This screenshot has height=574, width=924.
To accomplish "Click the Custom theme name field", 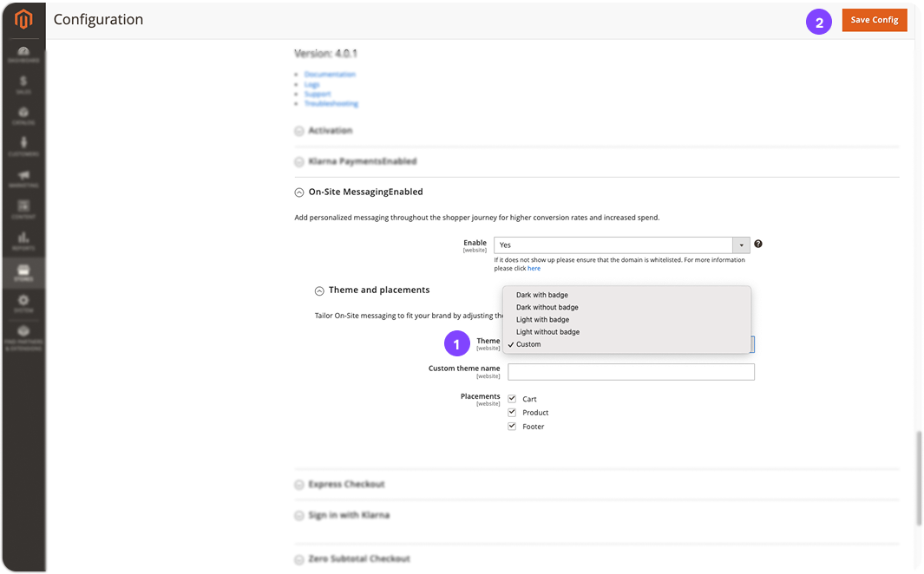I will (x=631, y=372).
